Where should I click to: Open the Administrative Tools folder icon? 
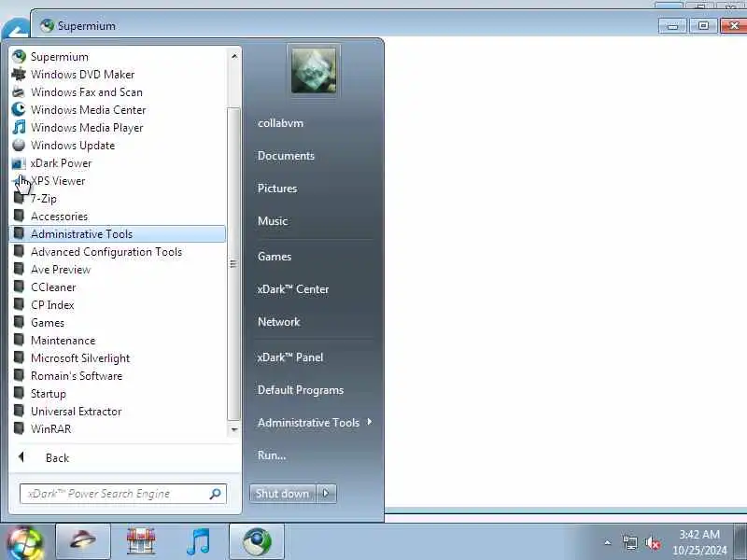(x=19, y=234)
